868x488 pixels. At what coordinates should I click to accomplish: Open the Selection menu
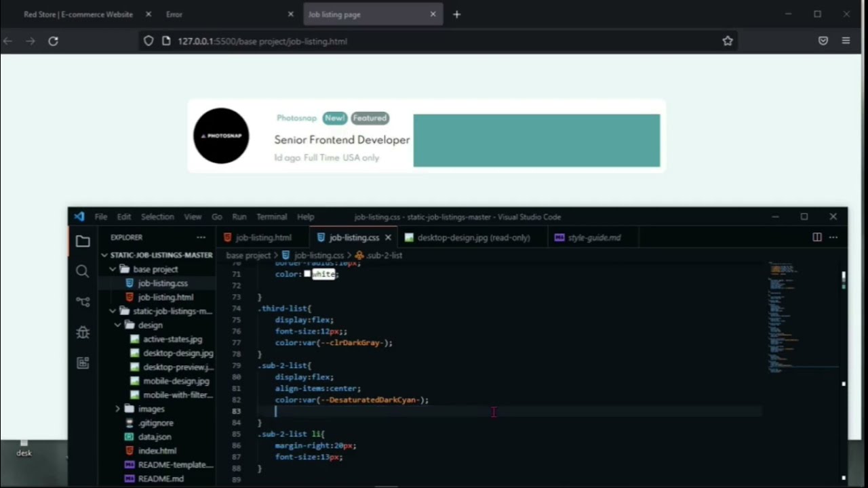tap(157, 217)
